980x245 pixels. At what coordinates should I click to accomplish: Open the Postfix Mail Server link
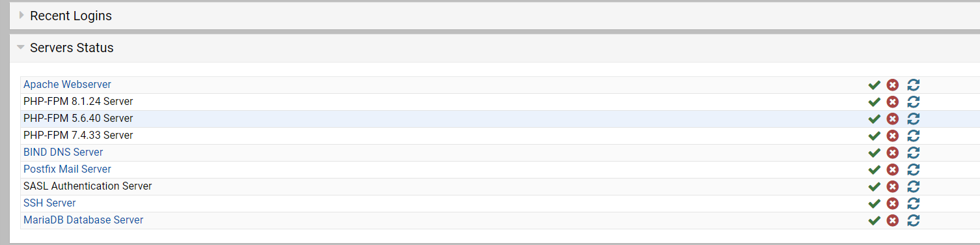(67, 169)
